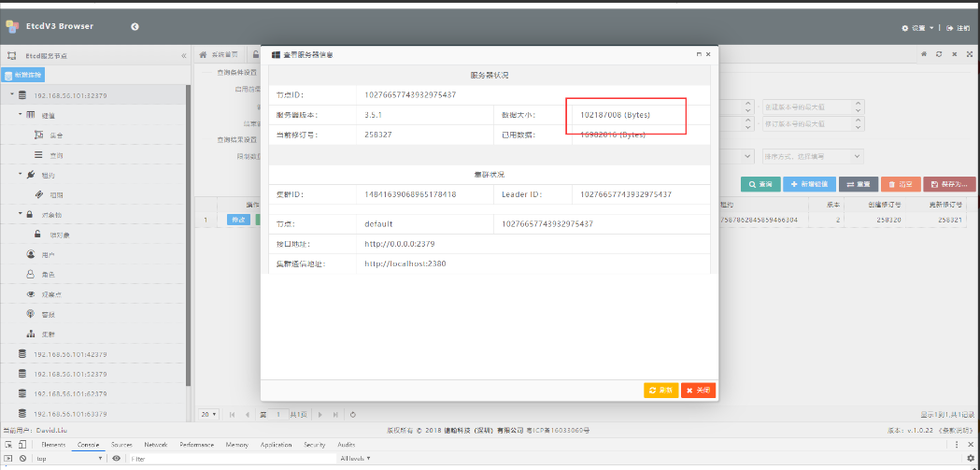Click the gray reset button
The width and height of the screenshot is (980, 470).
[x=859, y=184]
